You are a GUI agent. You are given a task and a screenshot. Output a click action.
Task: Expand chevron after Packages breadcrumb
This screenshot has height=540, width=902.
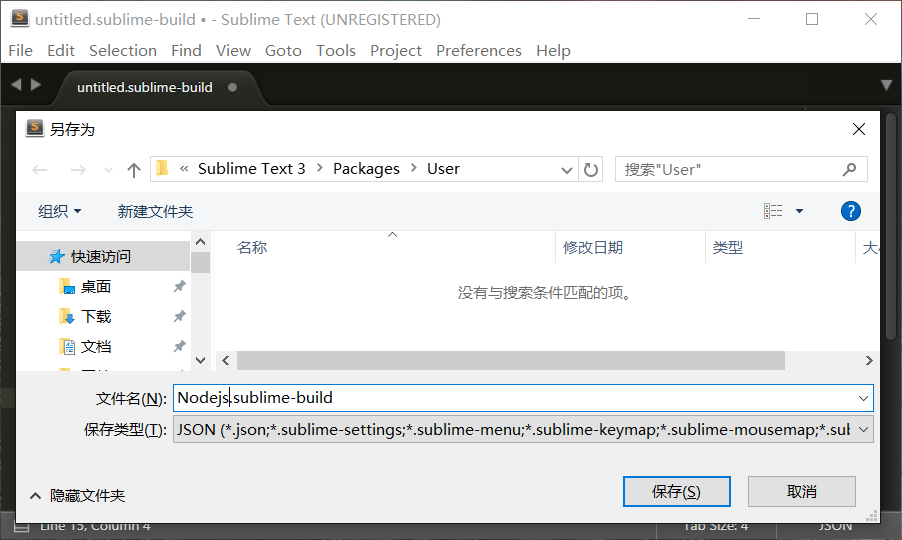tap(414, 168)
